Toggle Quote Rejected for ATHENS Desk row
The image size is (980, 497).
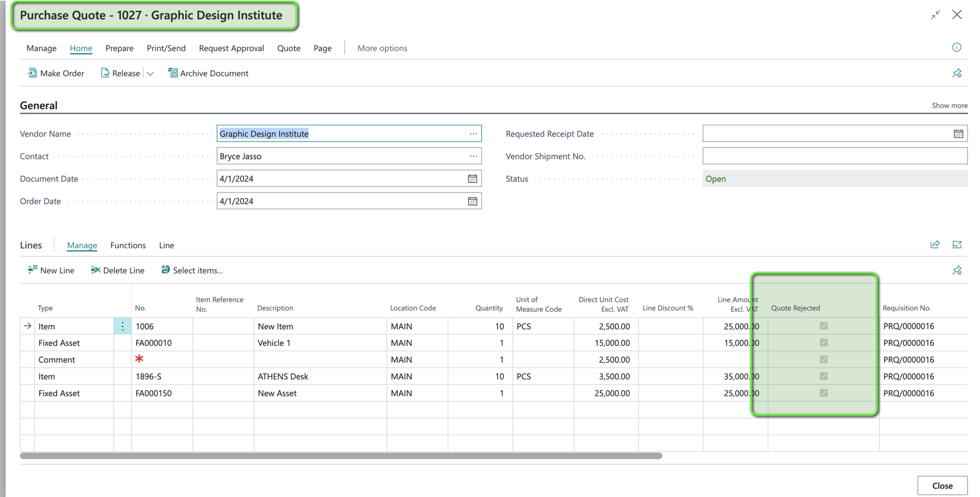pyautogui.click(x=823, y=376)
